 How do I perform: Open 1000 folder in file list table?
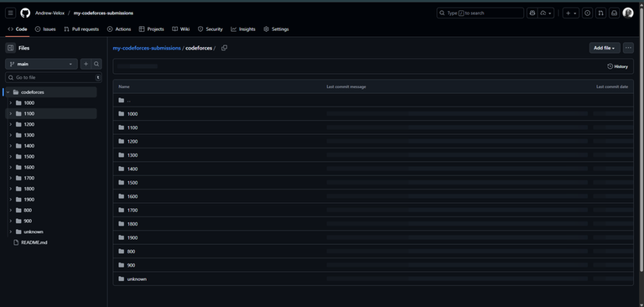(x=132, y=114)
